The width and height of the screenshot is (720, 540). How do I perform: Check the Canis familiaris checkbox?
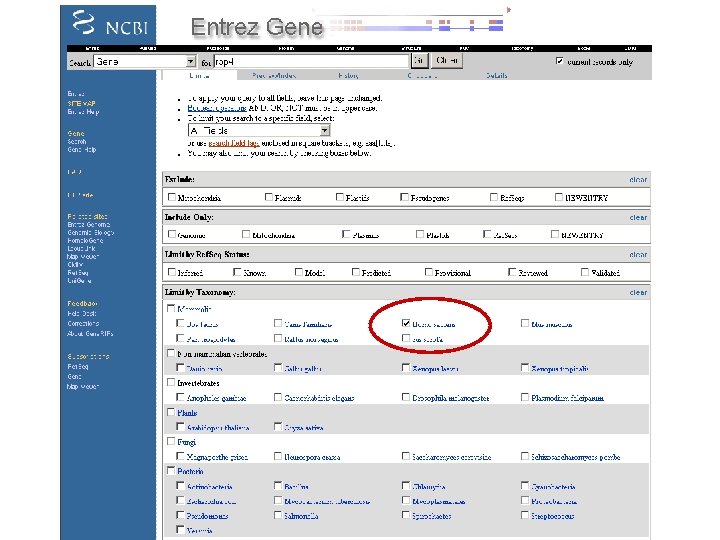tap(278, 323)
